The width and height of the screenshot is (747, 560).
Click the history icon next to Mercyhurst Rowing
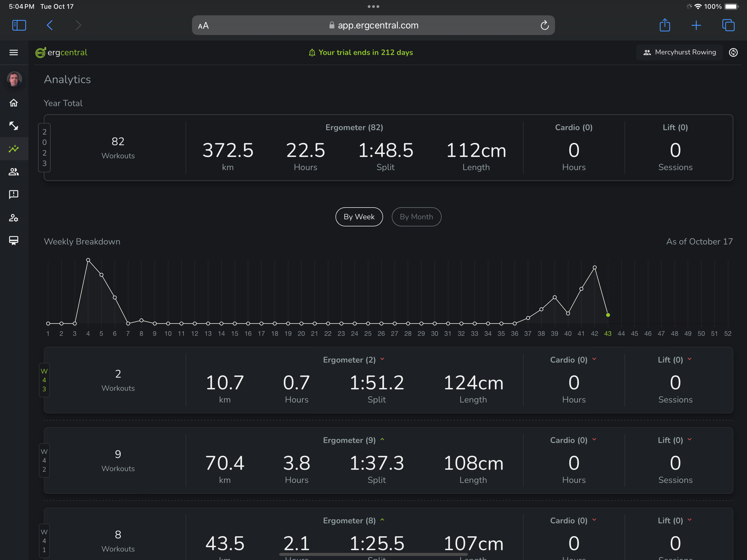click(733, 52)
